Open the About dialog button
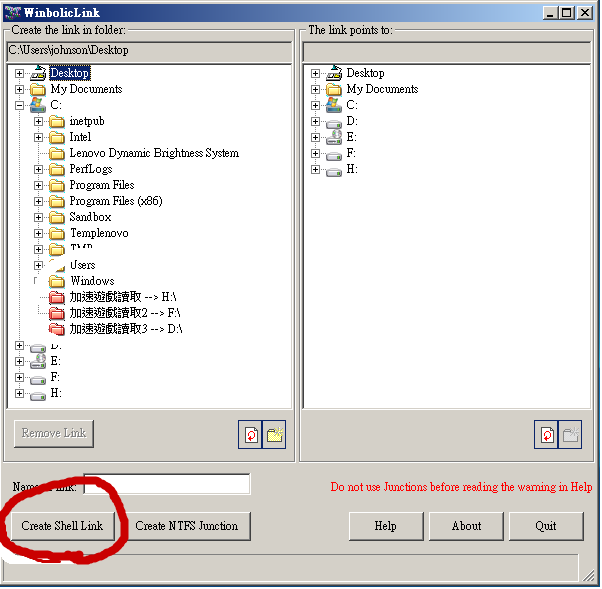The width and height of the screenshot is (602, 589). (x=466, y=526)
